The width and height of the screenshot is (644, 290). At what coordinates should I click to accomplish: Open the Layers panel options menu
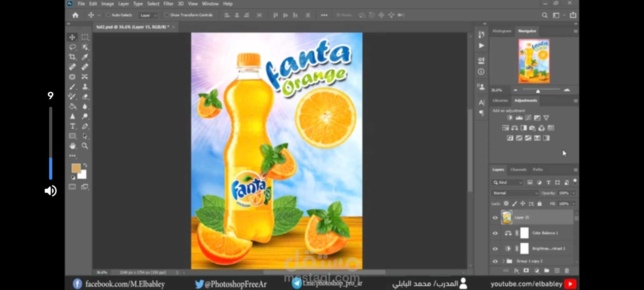(x=576, y=170)
